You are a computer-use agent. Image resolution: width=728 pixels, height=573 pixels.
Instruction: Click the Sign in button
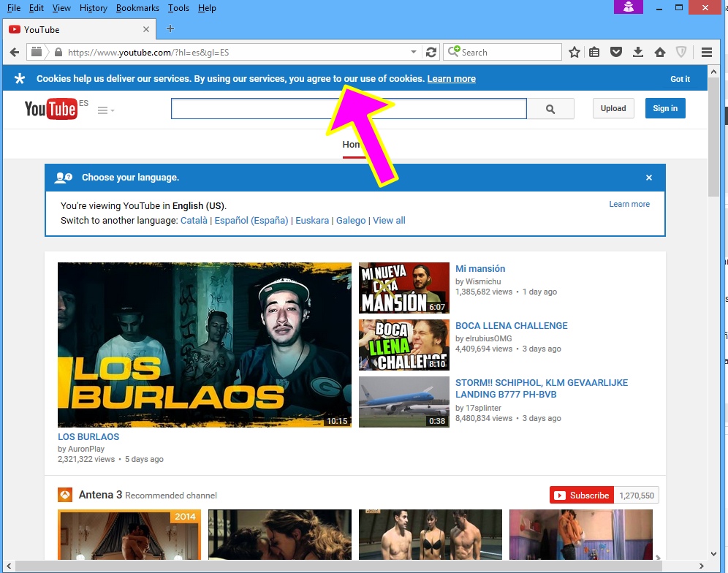tap(665, 109)
